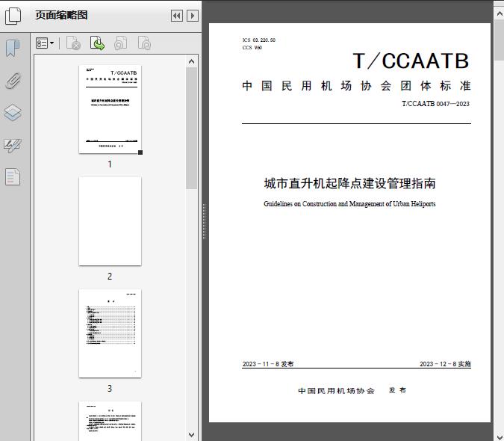Click the title '城市直升机起降点建设管理指南'
Image resolution: width=504 pixels, height=441 pixels.
(x=349, y=183)
